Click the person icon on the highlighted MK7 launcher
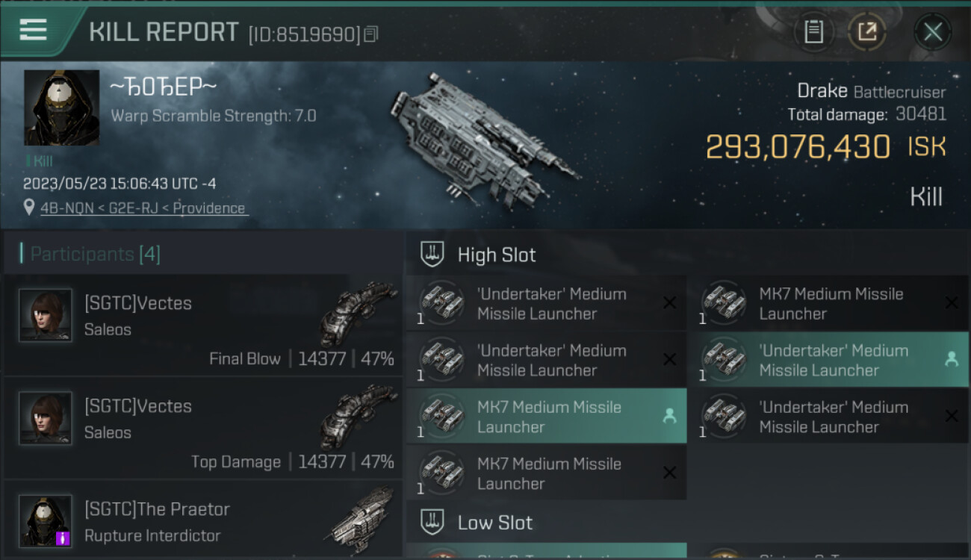Image resolution: width=971 pixels, height=560 pixels. [x=669, y=417]
